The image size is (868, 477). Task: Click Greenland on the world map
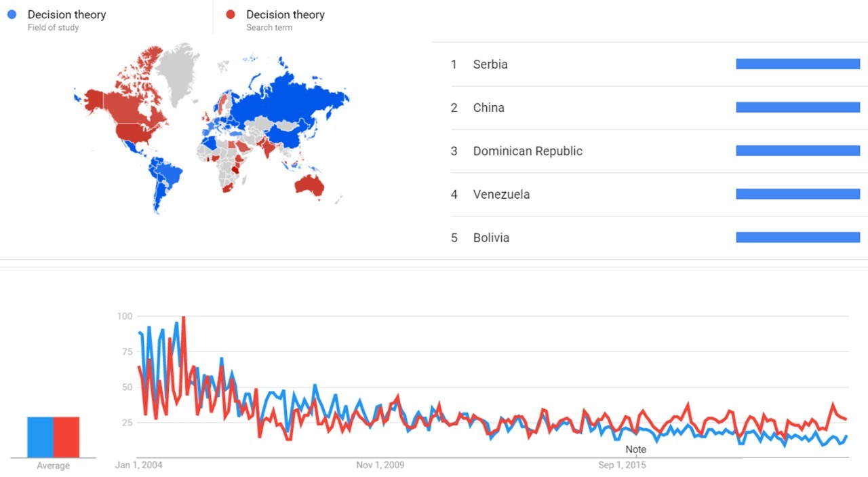178,71
